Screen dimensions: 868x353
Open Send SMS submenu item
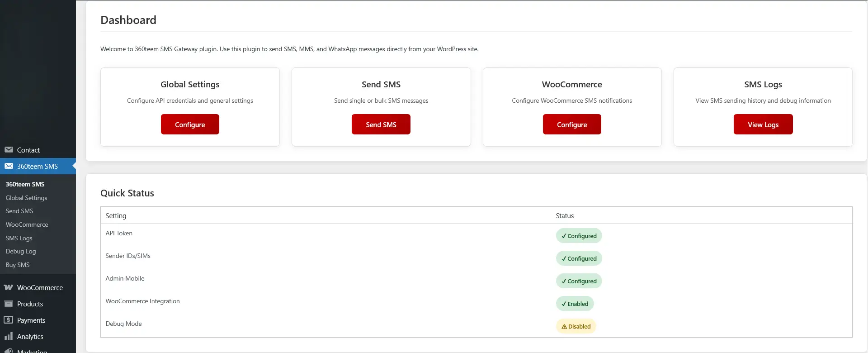[x=19, y=211]
